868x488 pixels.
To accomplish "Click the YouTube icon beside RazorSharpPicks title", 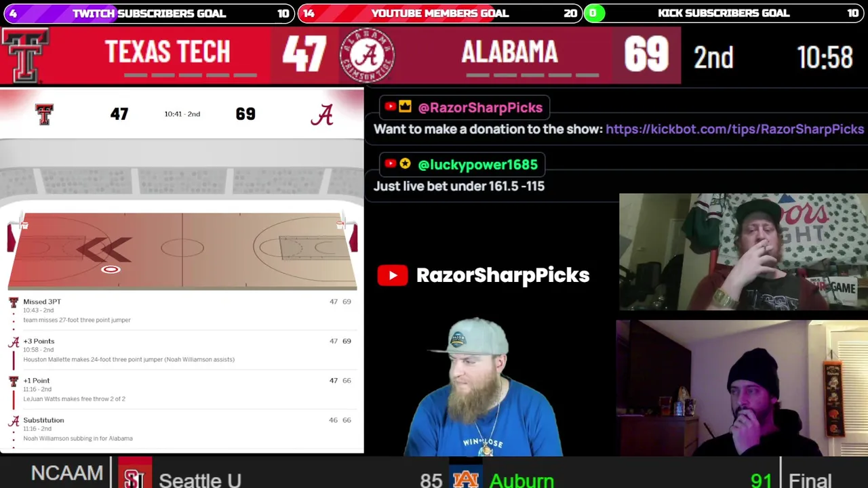I will (x=393, y=275).
